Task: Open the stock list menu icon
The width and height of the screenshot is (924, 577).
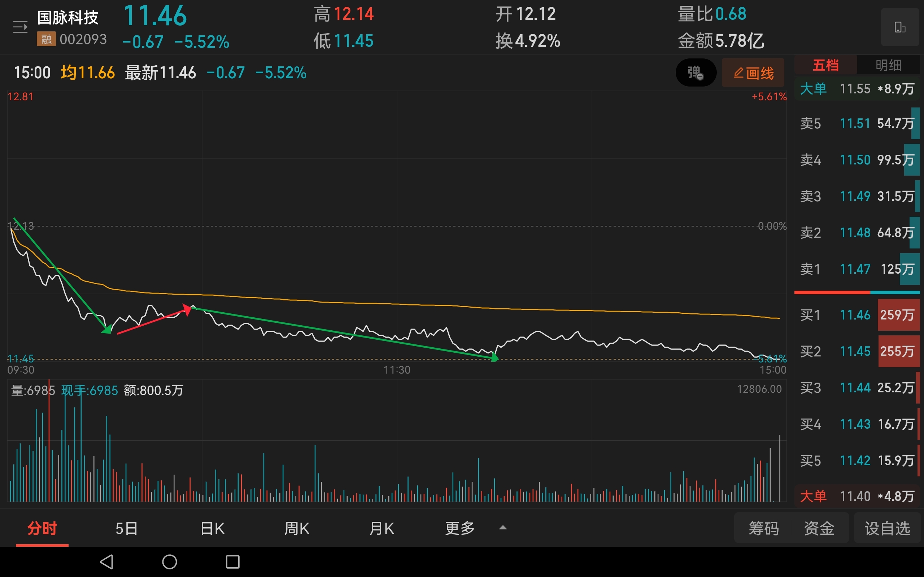Action: 20,27
